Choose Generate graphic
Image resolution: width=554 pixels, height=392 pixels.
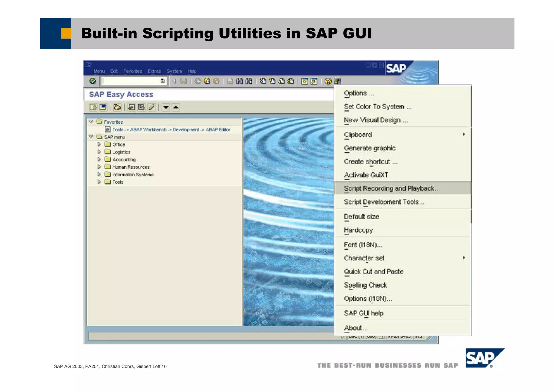click(x=403, y=148)
